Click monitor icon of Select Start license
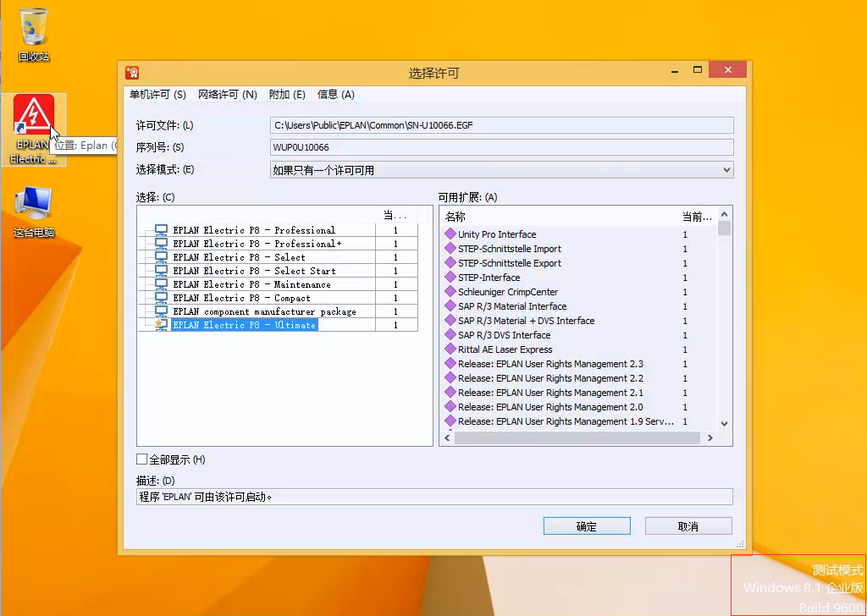The image size is (867, 616). pyautogui.click(x=161, y=271)
